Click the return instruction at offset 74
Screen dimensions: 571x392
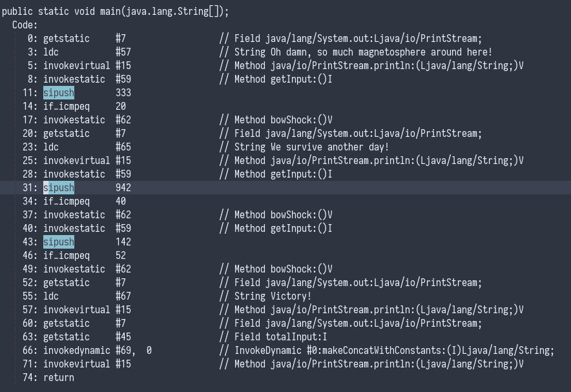pos(59,377)
